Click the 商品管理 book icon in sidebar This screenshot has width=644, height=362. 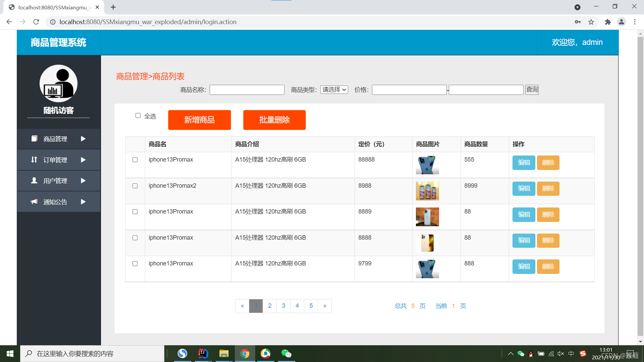34,138
